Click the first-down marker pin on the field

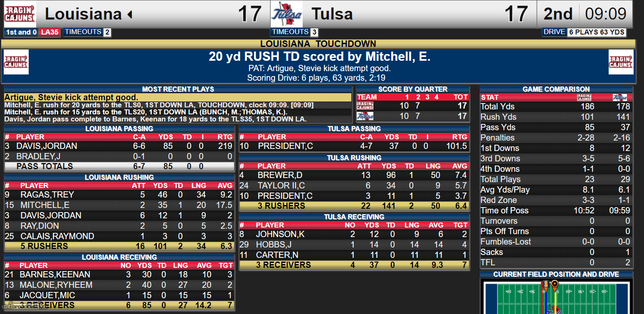[545, 285]
